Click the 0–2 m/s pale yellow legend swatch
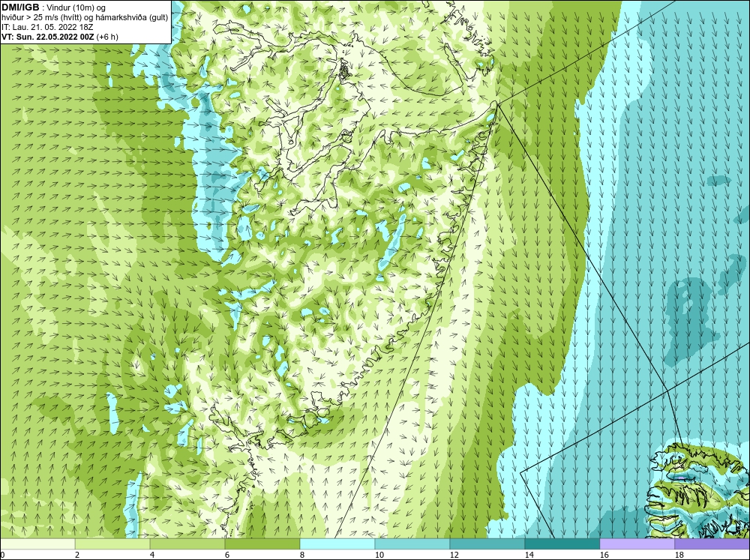Viewport: 750px width, 560px height. pyautogui.click(x=37, y=544)
